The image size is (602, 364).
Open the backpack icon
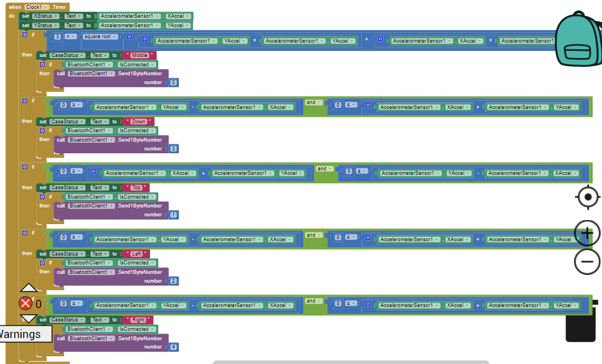tap(578, 39)
